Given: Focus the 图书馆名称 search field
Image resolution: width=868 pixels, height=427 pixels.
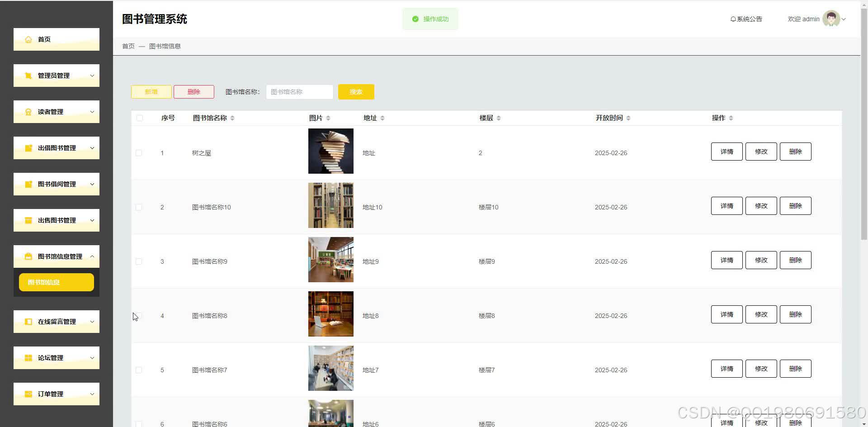Looking at the screenshot, I should (x=300, y=92).
